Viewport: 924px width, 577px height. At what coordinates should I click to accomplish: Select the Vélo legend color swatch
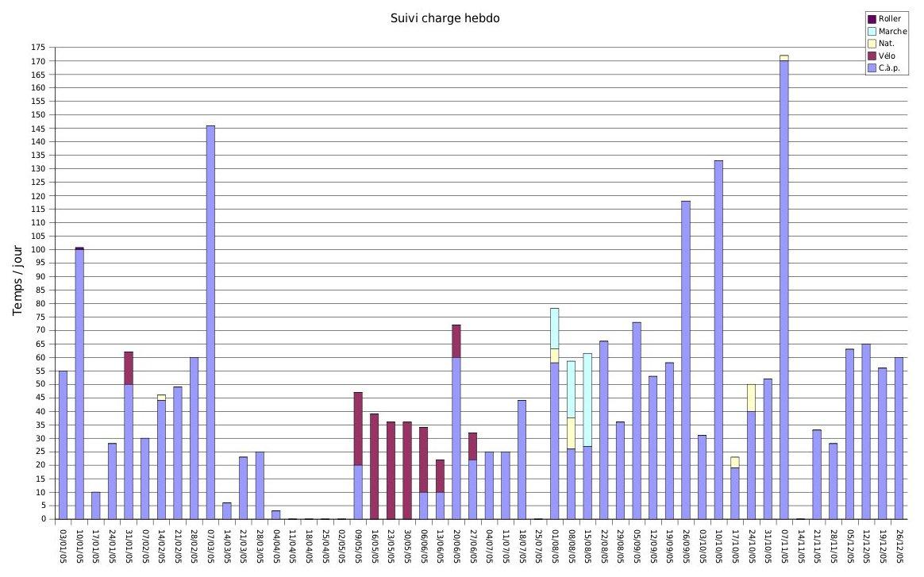872,56
